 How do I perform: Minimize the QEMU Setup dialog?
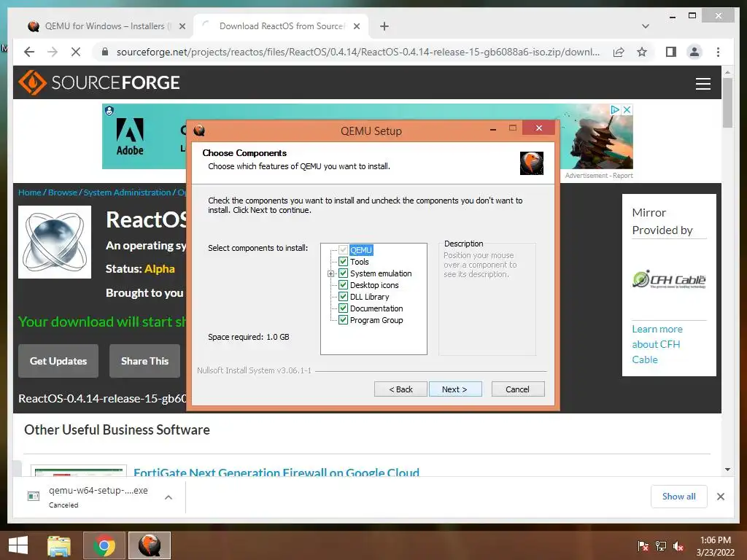click(493, 128)
